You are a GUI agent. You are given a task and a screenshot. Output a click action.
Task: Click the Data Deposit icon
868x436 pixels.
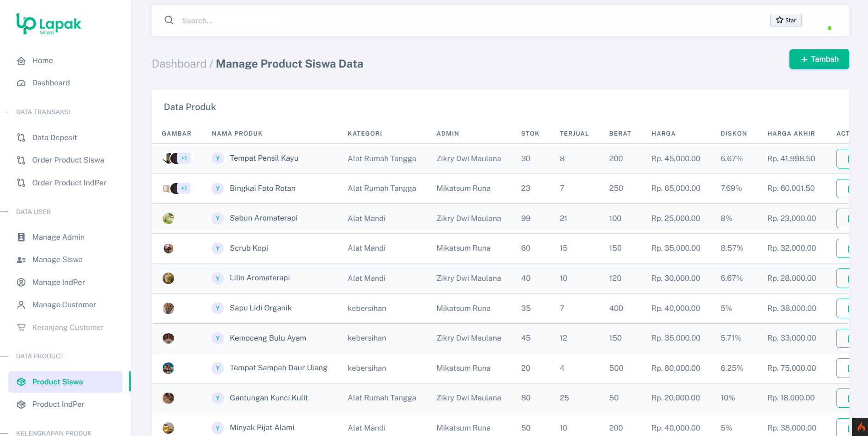tap(21, 138)
